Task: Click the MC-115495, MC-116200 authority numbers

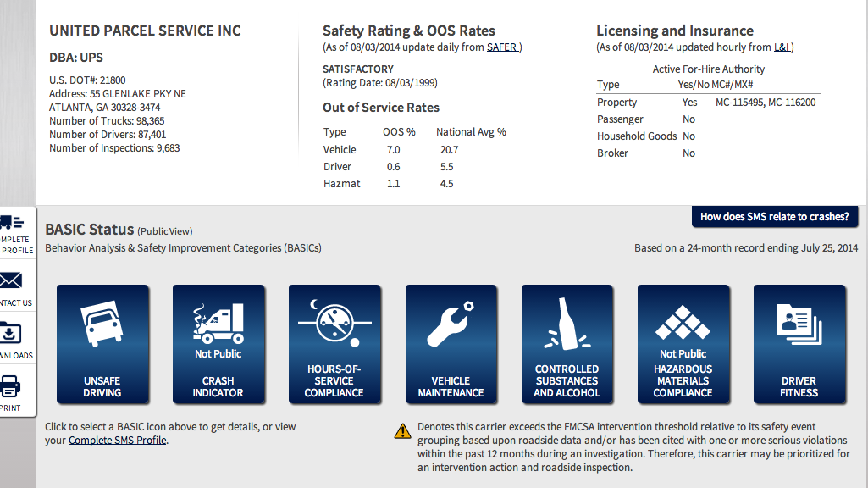Action: tap(766, 103)
